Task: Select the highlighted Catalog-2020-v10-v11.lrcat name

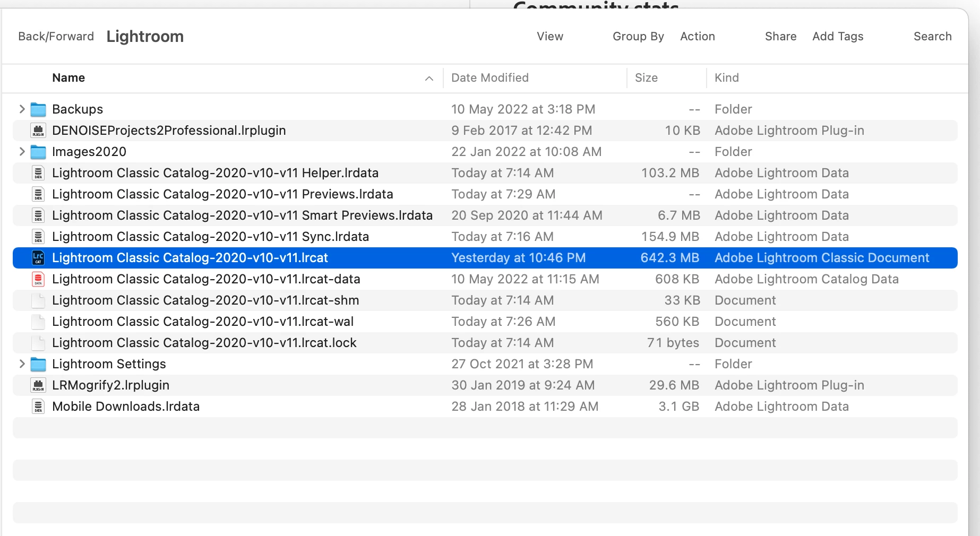Action: tap(190, 258)
